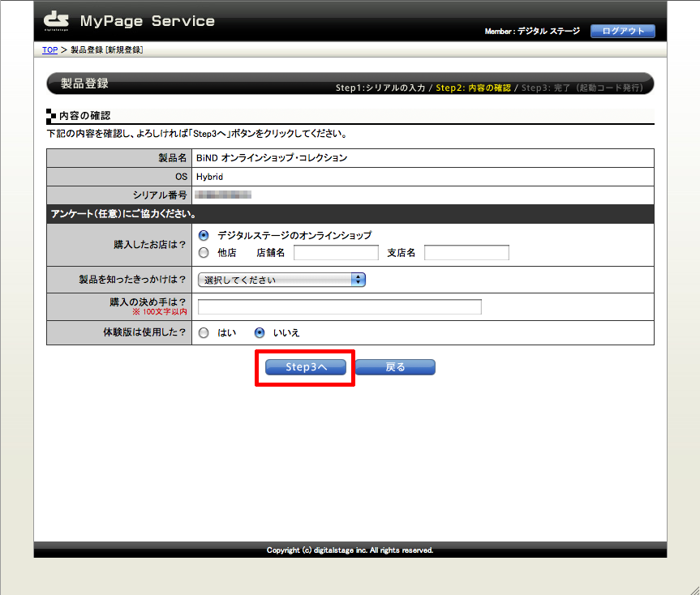Viewport: 700px width, 595px height.
Task: Open the 選択してください dropdown
Action: click(281, 280)
